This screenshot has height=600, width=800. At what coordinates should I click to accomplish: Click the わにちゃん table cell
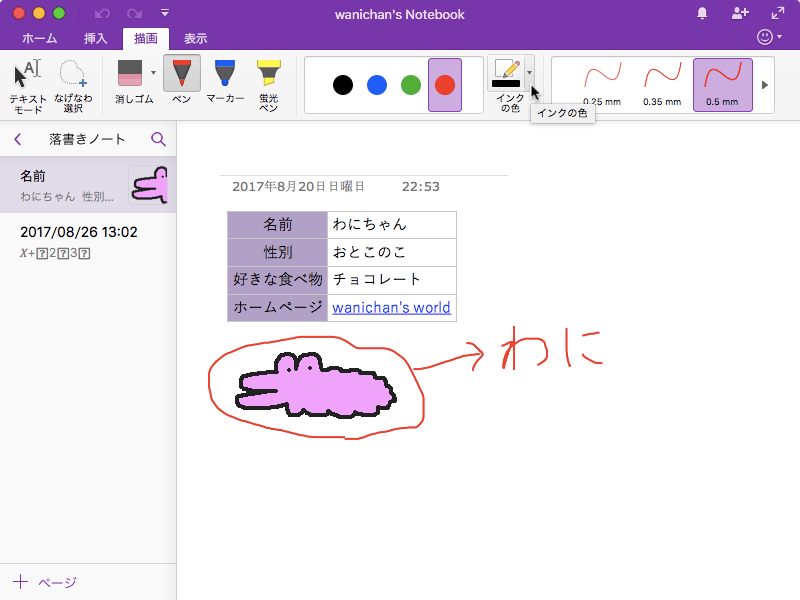coord(392,225)
